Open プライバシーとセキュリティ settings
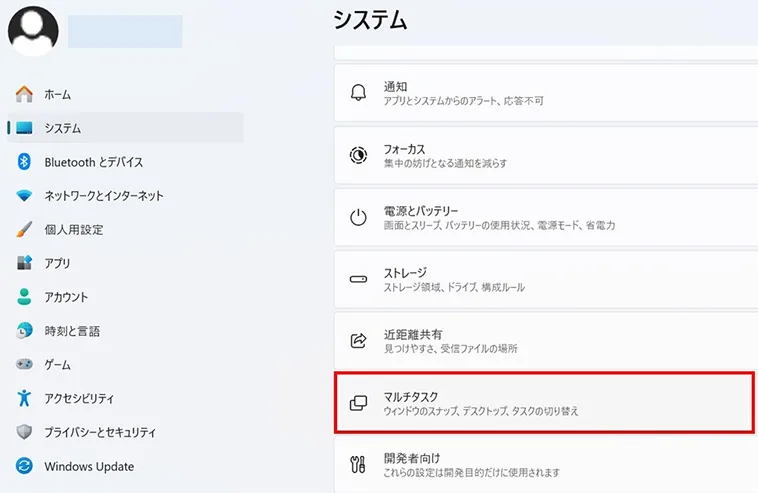Viewport: 758px width, 493px height. 100,432
